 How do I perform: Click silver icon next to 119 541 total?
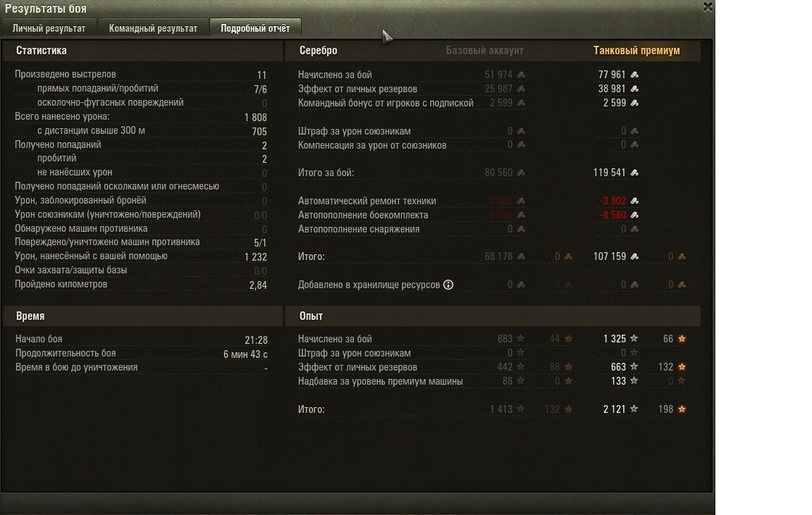coord(634,173)
